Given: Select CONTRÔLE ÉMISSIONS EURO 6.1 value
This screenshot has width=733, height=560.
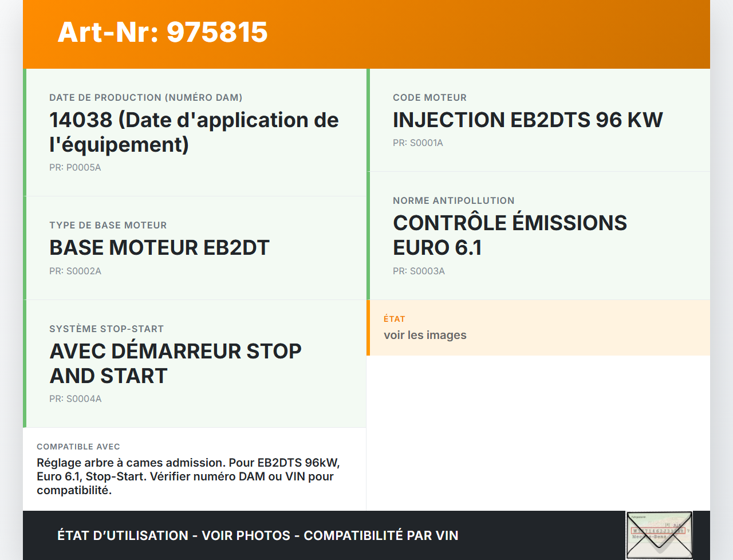Looking at the screenshot, I should point(510,235).
